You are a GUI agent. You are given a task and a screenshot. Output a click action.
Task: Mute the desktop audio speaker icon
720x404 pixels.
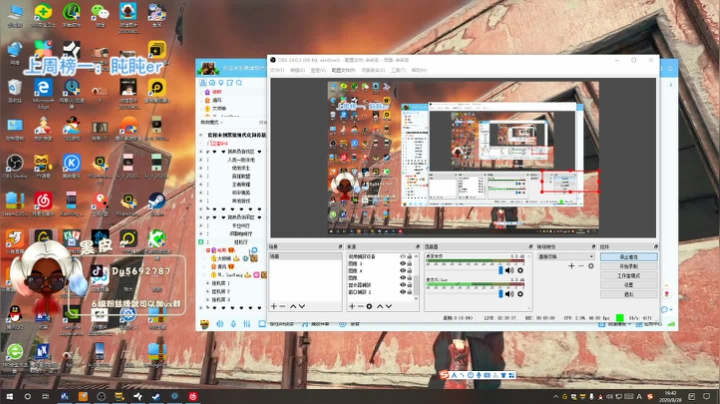tap(510, 270)
